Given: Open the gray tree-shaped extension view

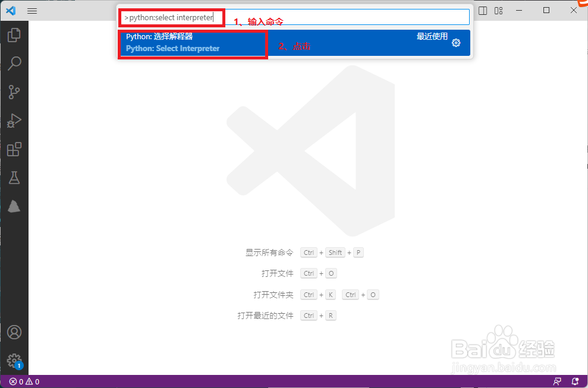Looking at the screenshot, I should click(x=14, y=206).
